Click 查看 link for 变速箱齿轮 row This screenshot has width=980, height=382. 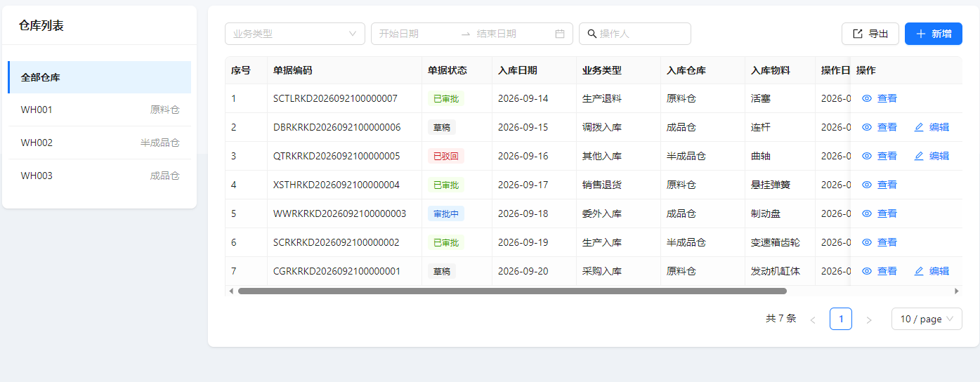887,242
